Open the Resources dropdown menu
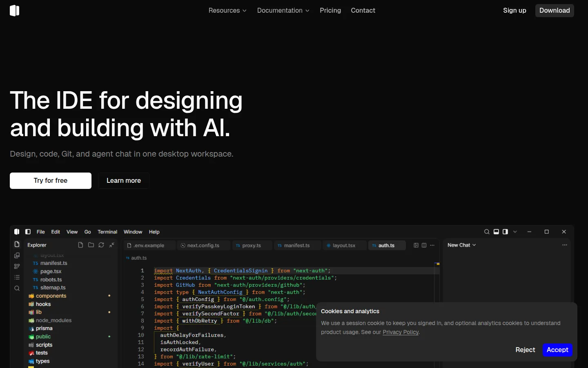 pyautogui.click(x=227, y=11)
